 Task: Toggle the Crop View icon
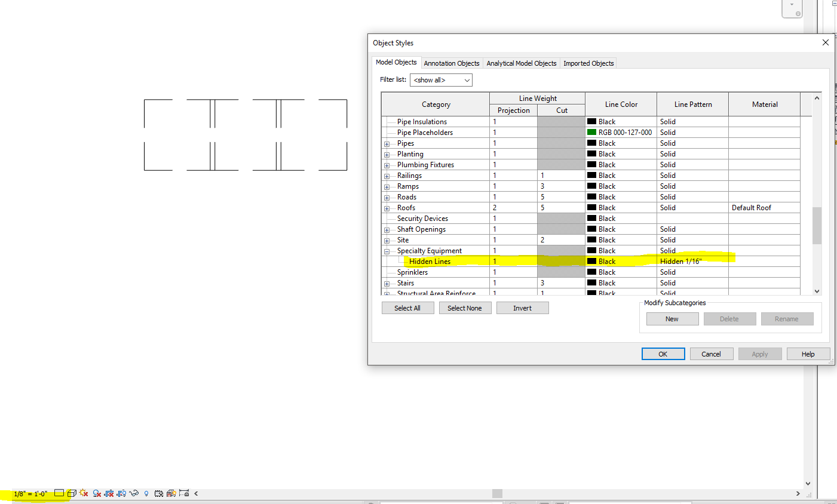[110, 493]
